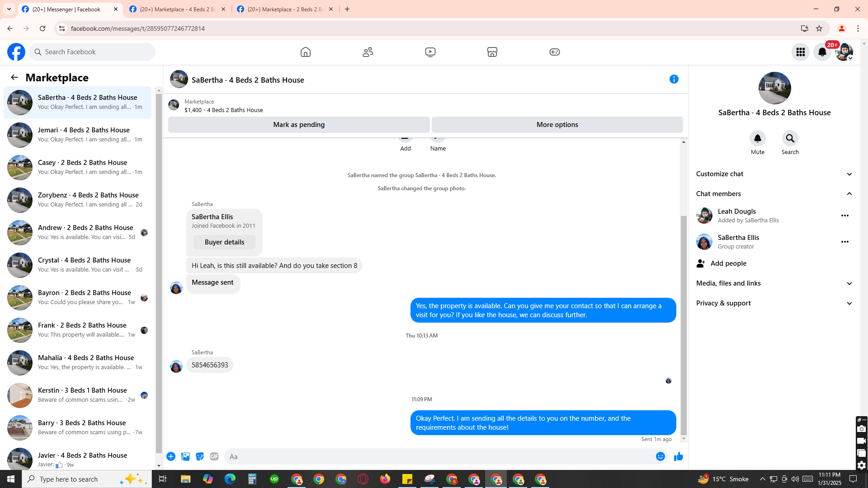Mute the conversation notifications

point(758,138)
